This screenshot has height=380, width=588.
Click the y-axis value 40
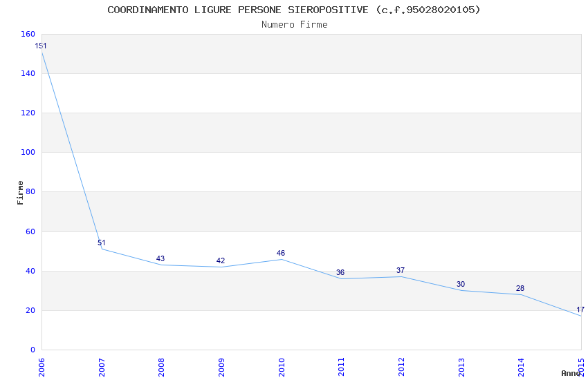click(30, 271)
